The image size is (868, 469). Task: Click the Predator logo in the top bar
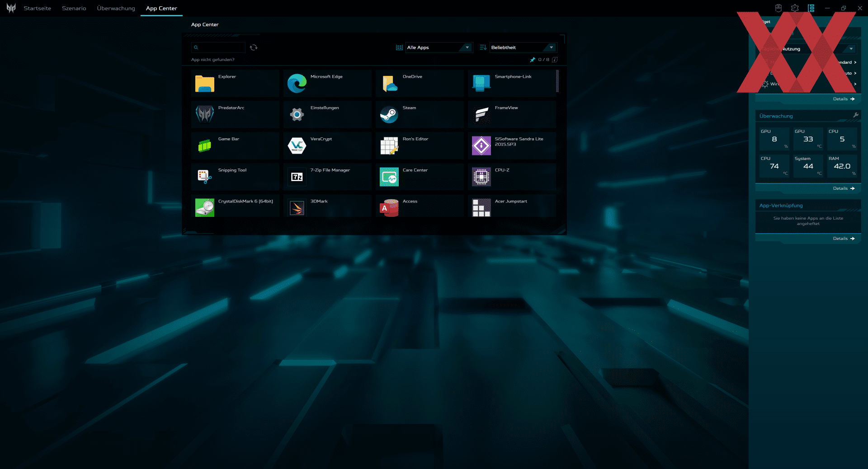click(11, 8)
